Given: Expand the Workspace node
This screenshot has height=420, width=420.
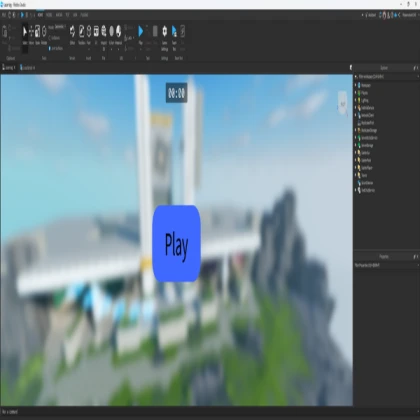Looking at the screenshot, I should coord(356,85).
